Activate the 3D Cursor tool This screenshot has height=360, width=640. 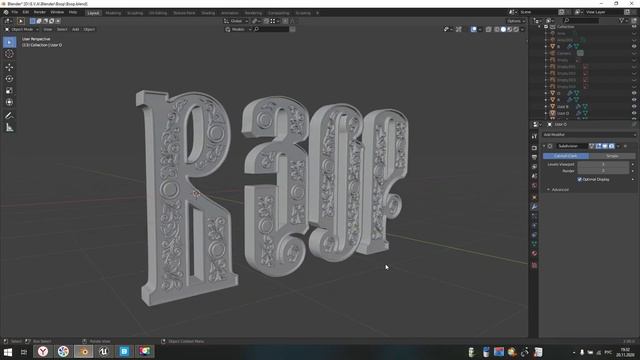click(x=9, y=54)
